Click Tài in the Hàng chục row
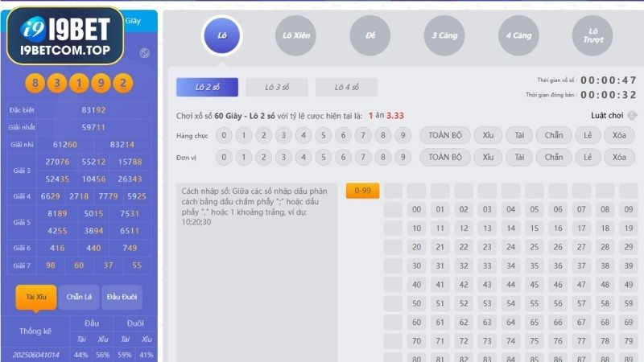This screenshot has height=362, width=644. pos(518,135)
